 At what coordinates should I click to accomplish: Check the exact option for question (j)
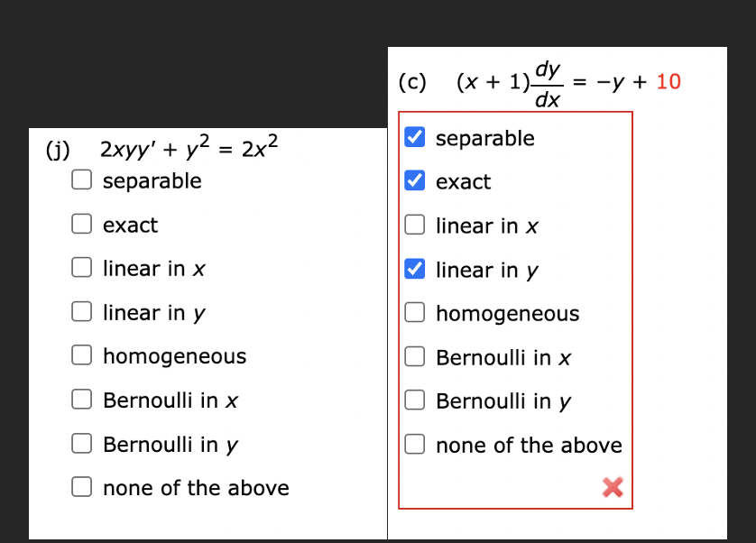point(81,224)
